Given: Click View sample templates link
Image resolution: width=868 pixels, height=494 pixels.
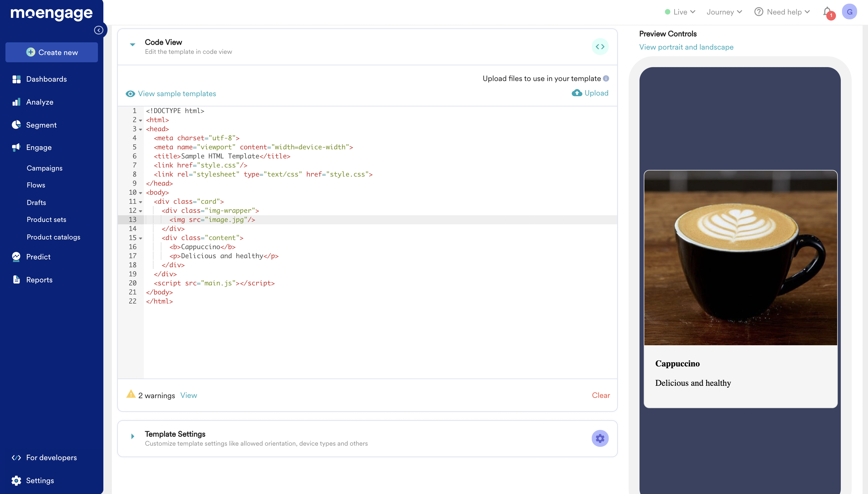Looking at the screenshot, I should pyautogui.click(x=177, y=94).
